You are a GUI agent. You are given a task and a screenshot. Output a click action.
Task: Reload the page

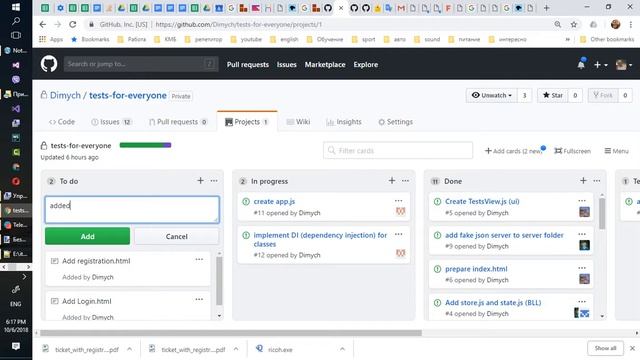[73, 24]
